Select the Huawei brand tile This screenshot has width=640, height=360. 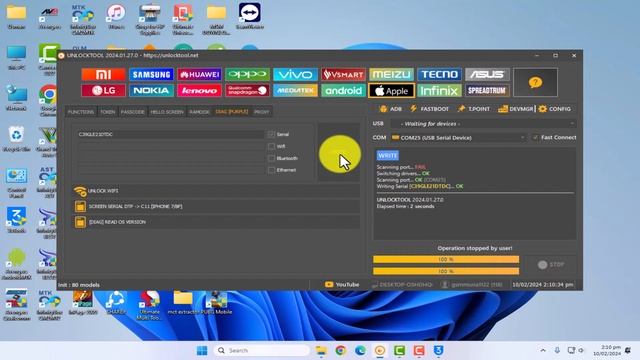click(199, 74)
